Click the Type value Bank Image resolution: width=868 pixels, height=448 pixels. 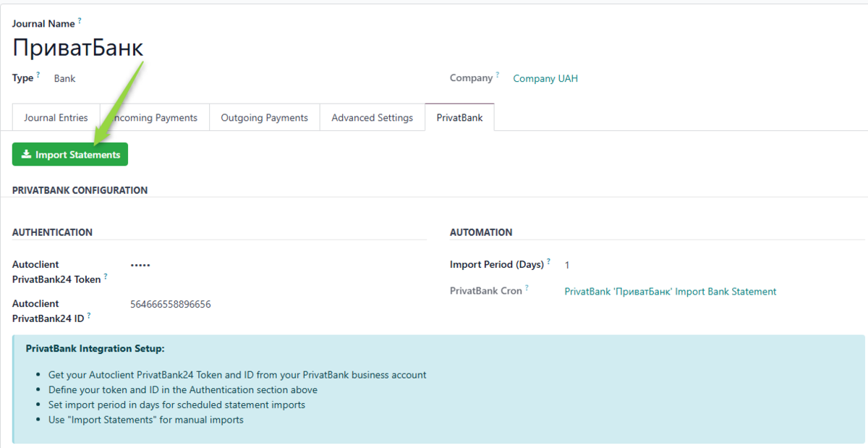[64, 78]
